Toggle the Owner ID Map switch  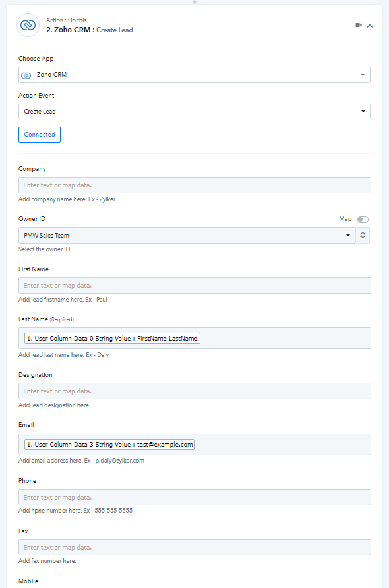pyautogui.click(x=363, y=219)
